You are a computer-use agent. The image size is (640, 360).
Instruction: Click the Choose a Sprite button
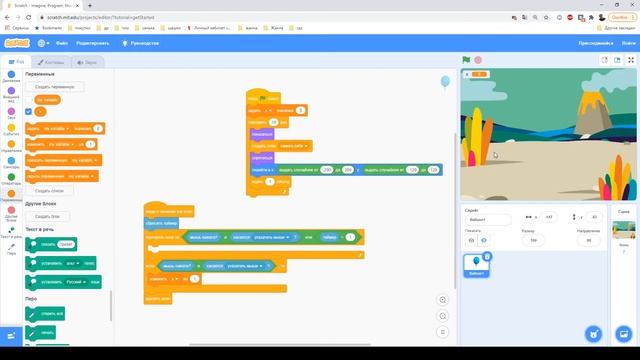tap(593, 334)
